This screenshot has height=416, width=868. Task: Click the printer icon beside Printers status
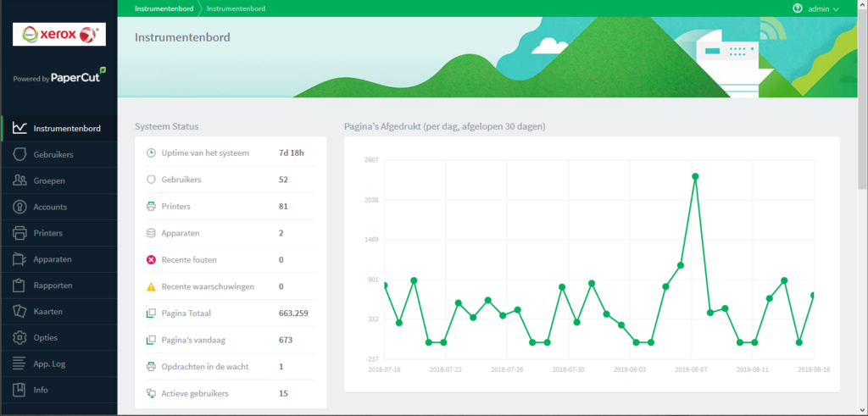[151, 207]
